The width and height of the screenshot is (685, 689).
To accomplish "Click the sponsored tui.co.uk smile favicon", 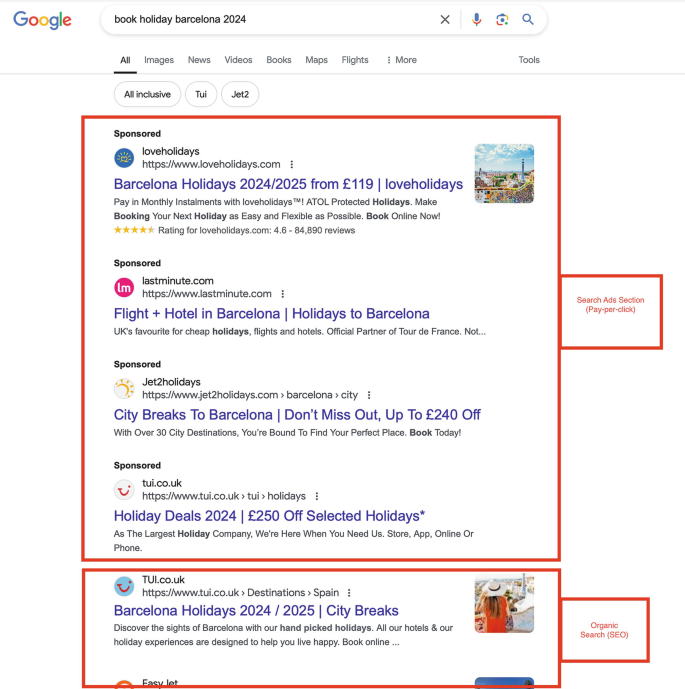I will [124, 490].
